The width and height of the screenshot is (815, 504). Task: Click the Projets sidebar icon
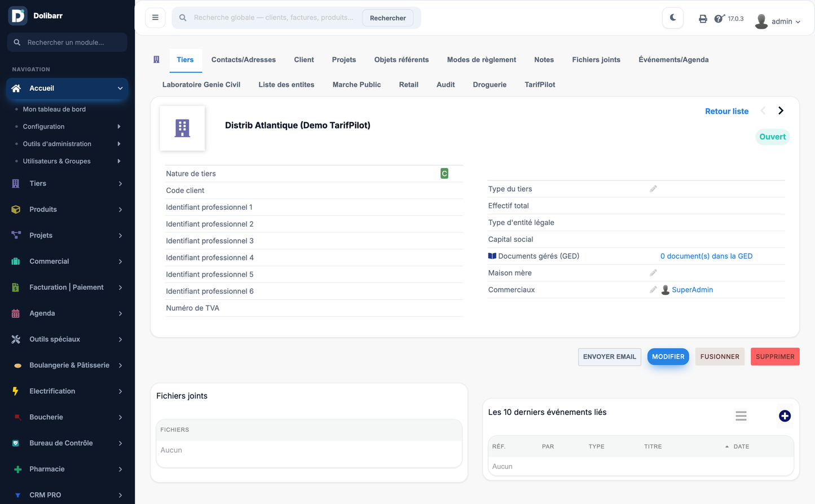pos(16,235)
